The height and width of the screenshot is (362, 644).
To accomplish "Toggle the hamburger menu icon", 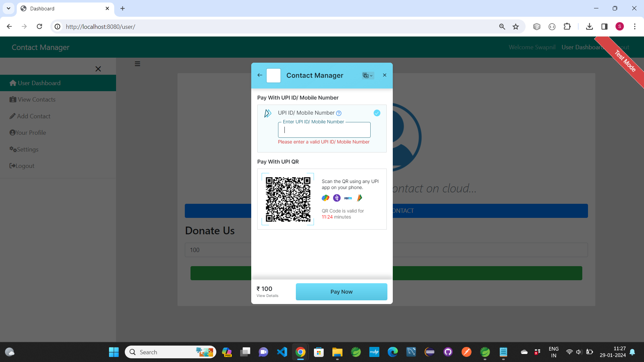I will click(x=138, y=64).
